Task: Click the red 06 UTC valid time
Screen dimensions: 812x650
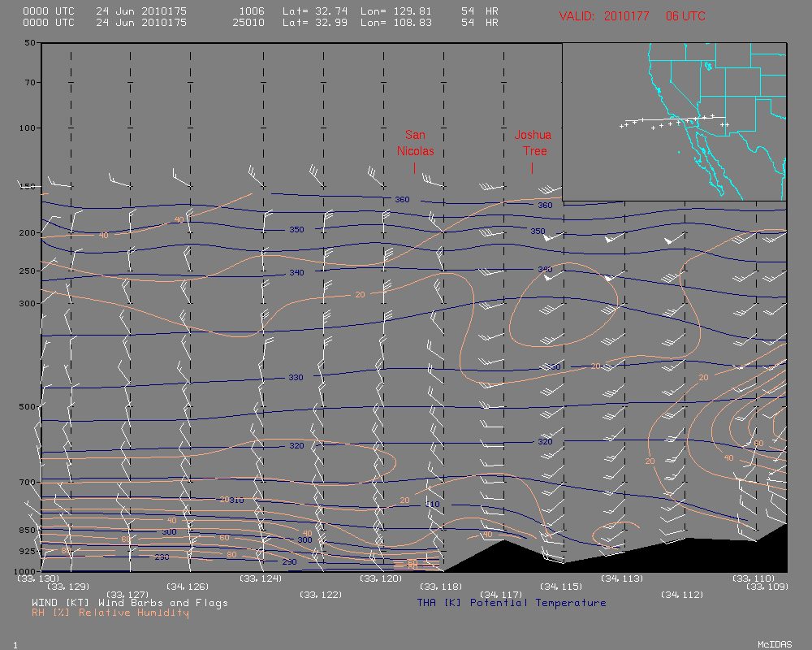Action: 685,16
